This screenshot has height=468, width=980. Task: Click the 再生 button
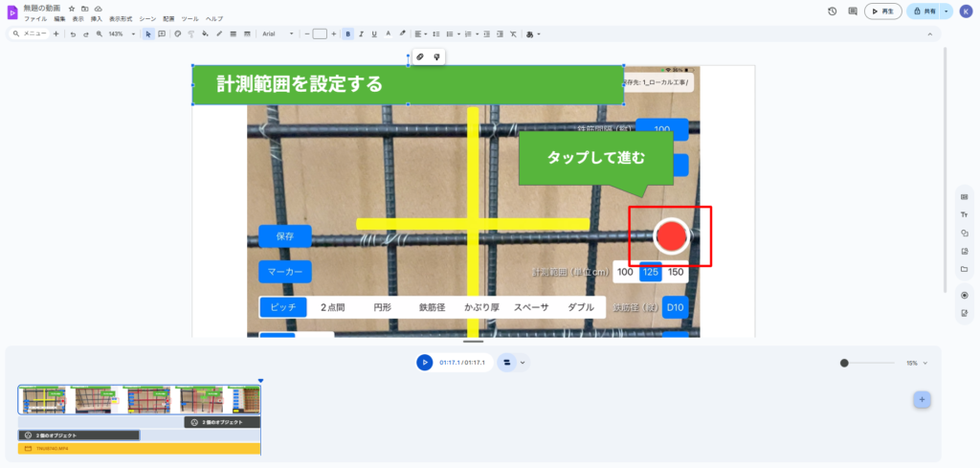pyautogui.click(x=882, y=11)
